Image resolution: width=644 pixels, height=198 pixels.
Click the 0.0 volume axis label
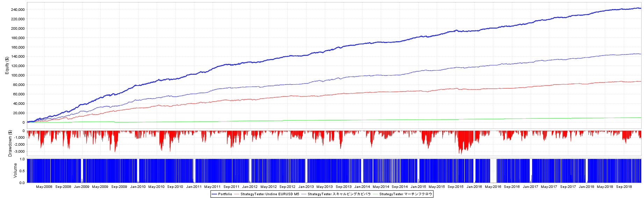(22, 183)
